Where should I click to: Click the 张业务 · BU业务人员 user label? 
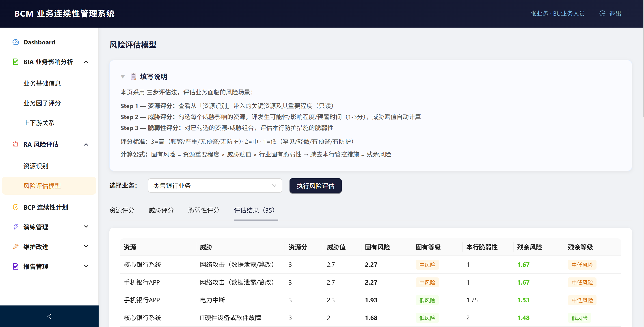(558, 13)
